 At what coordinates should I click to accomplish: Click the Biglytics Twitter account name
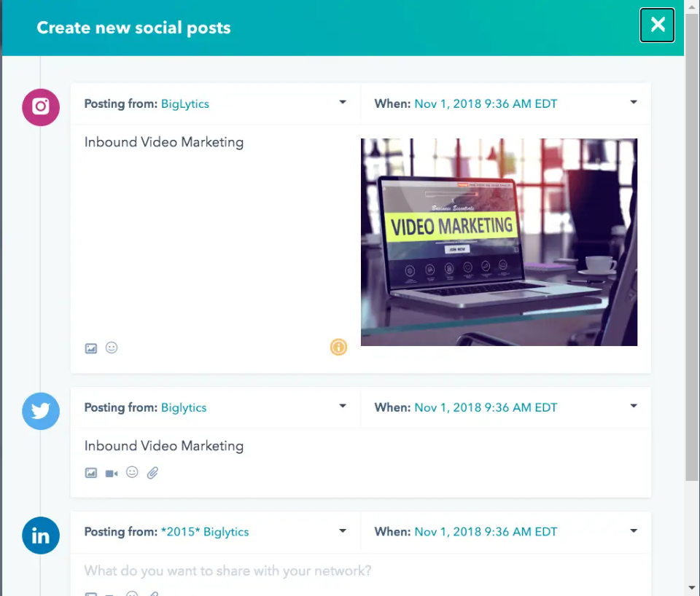(x=184, y=407)
